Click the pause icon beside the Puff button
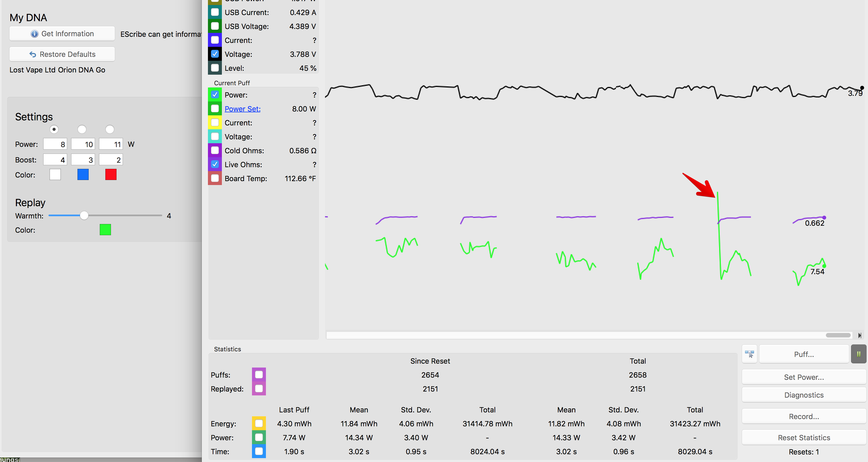This screenshot has width=868, height=462. pos(858,354)
